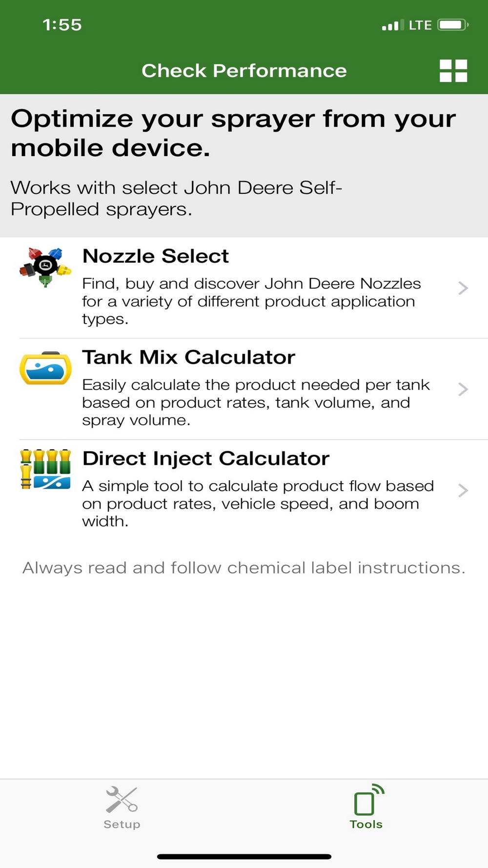Tap the Check Performance header title
488x868 pixels.
coord(244,71)
